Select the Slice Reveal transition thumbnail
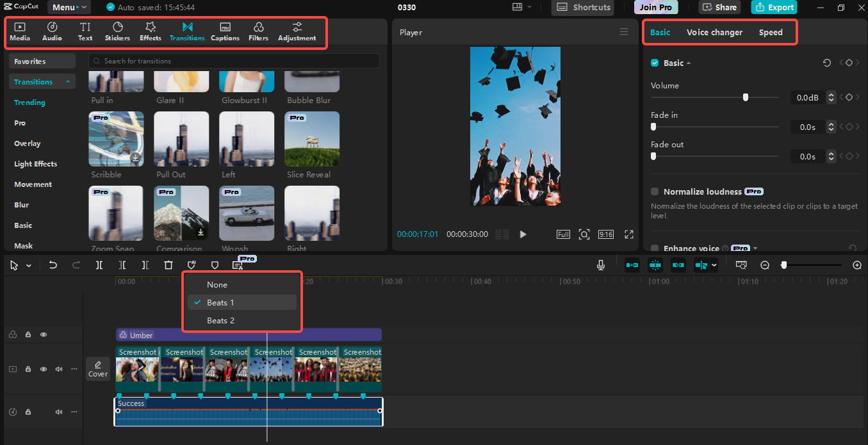The width and height of the screenshot is (868, 445). tap(311, 138)
